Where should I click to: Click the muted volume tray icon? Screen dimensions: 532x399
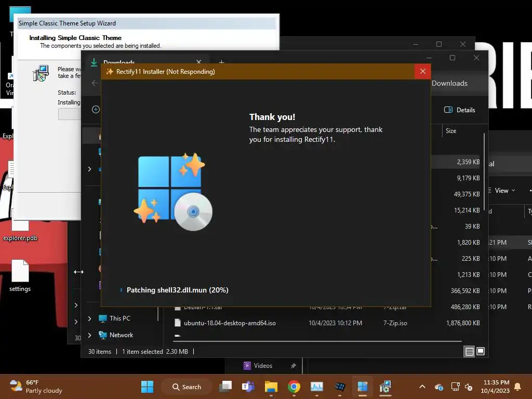pyautogui.click(x=469, y=387)
